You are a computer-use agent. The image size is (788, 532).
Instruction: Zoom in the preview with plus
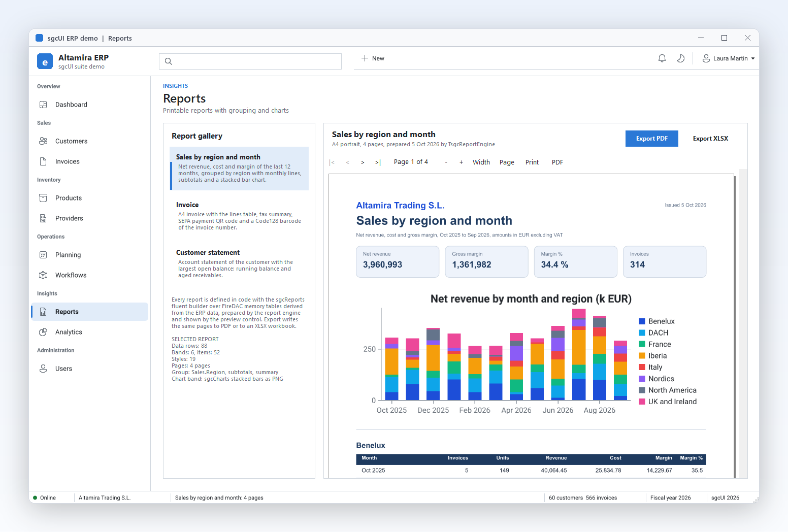[x=461, y=162]
